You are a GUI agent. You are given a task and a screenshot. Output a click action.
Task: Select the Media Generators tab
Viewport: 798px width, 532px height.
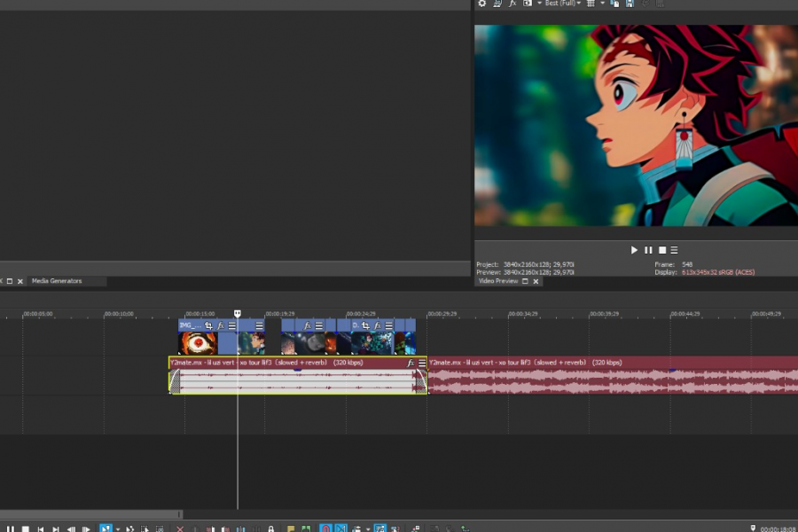tap(57, 280)
